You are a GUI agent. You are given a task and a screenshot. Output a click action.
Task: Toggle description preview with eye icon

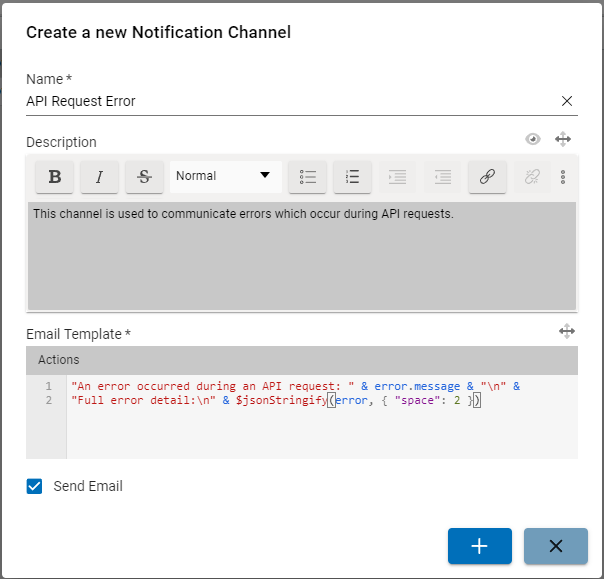533,140
